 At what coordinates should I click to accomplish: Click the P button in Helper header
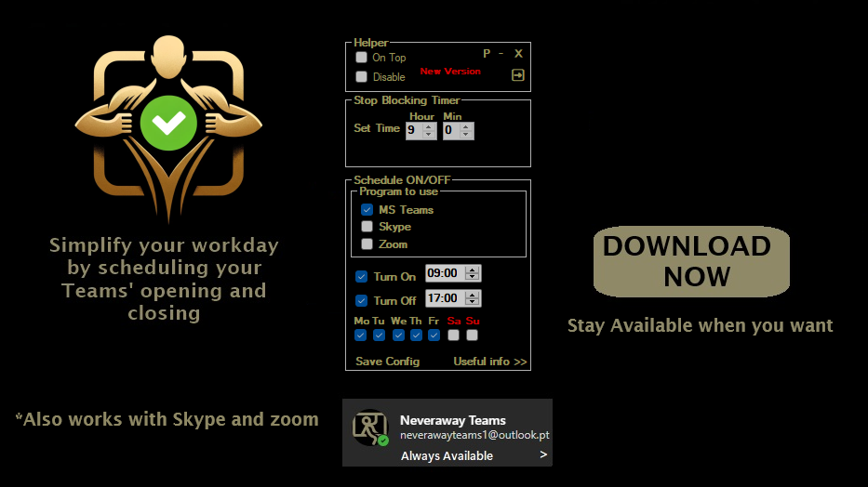[x=487, y=54]
